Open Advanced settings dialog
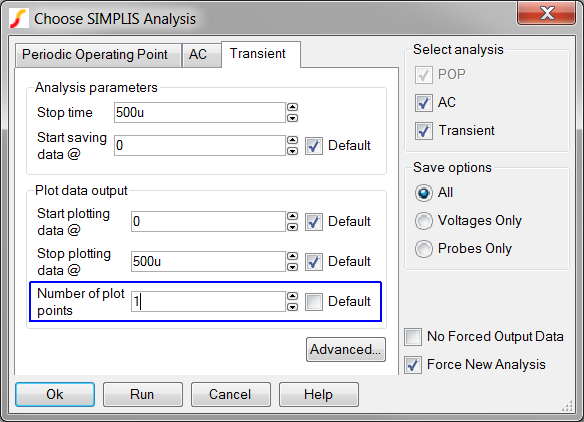The image size is (584, 422). 346,349
